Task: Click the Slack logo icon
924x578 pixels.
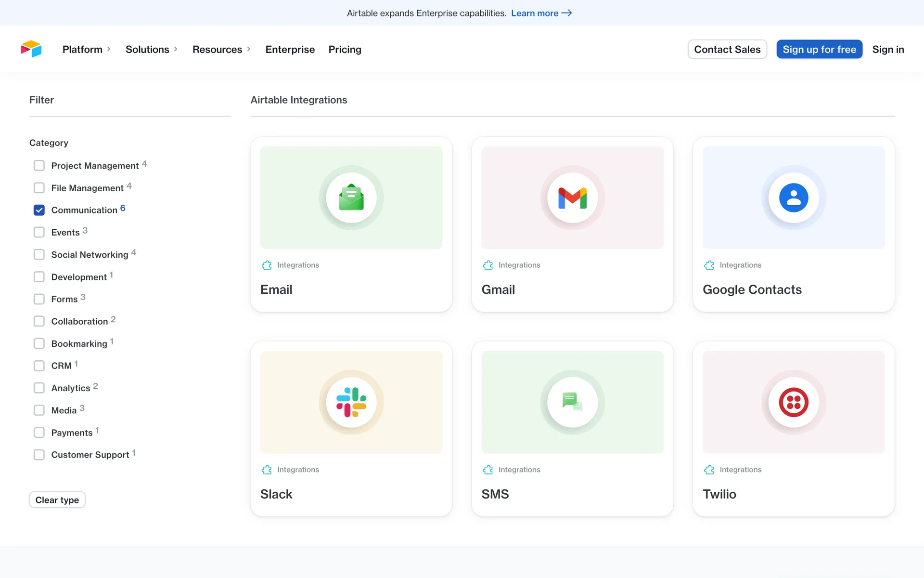Action: coord(351,402)
